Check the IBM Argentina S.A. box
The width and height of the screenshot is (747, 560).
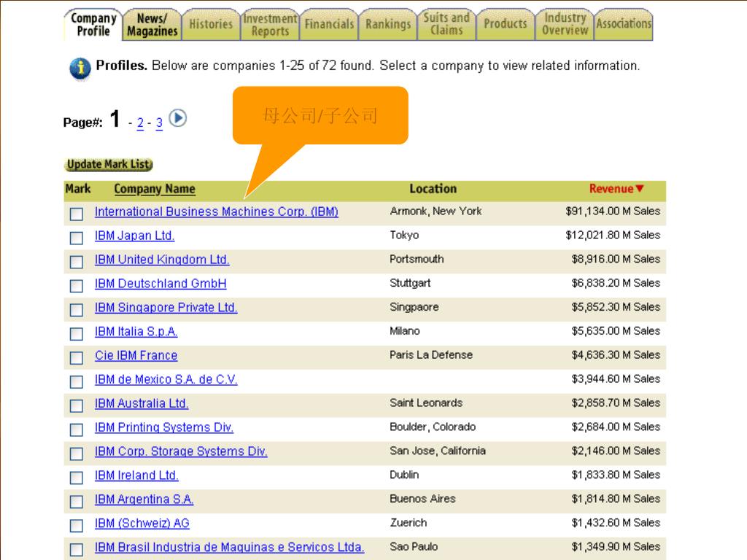coord(76,502)
